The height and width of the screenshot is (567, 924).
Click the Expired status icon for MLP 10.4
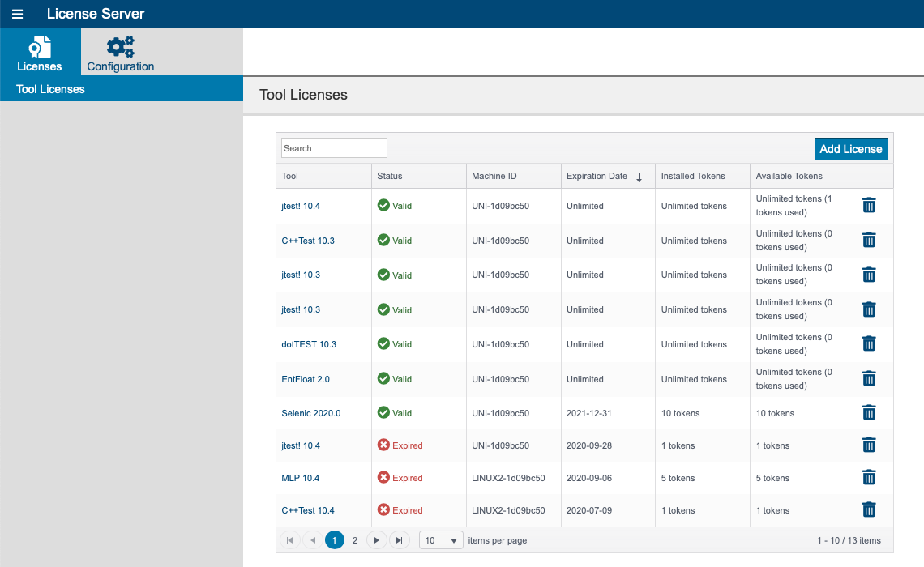tap(383, 478)
